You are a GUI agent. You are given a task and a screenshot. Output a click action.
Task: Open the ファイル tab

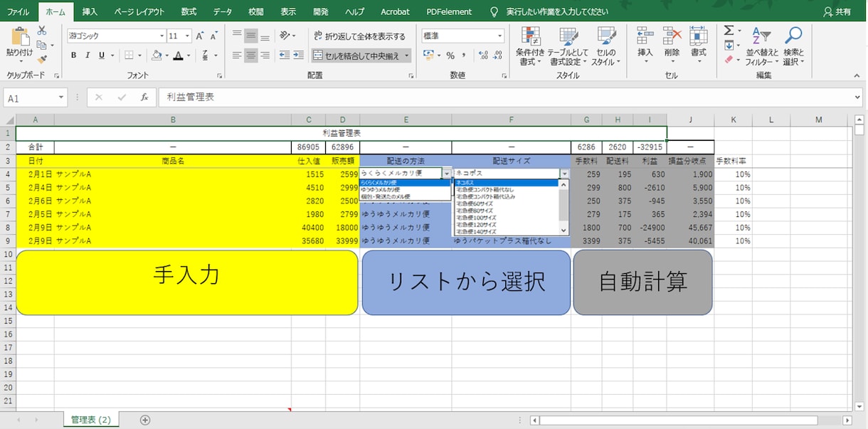(x=18, y=11)
